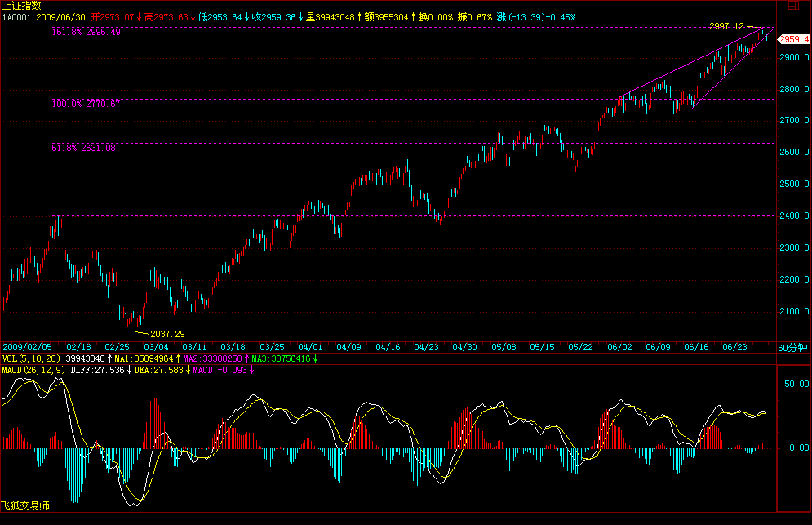Click the high price 高2973.63

coord(166,17)
